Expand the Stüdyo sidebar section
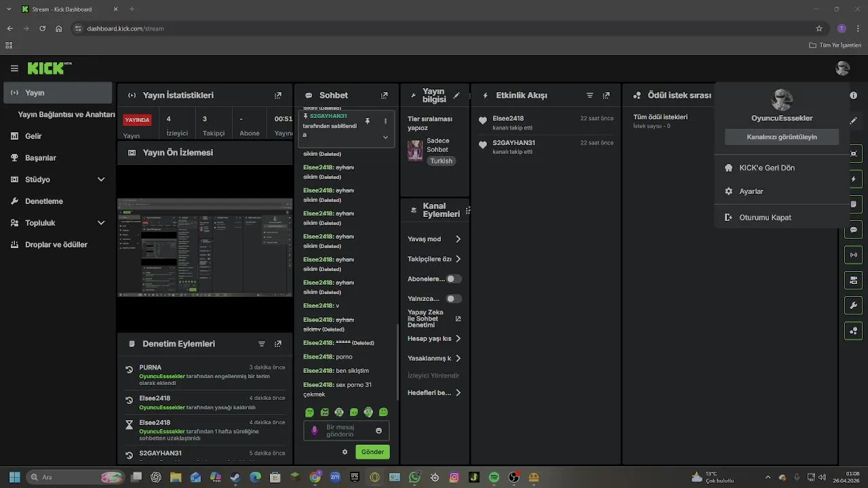The height and width of the screenshot is (488, 868). (x=101, y=180)
